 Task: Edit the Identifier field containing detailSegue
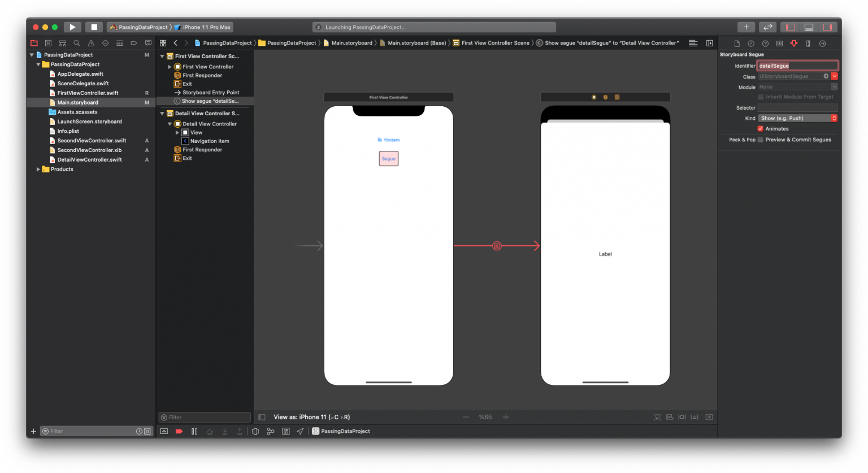tap(797, 66)
